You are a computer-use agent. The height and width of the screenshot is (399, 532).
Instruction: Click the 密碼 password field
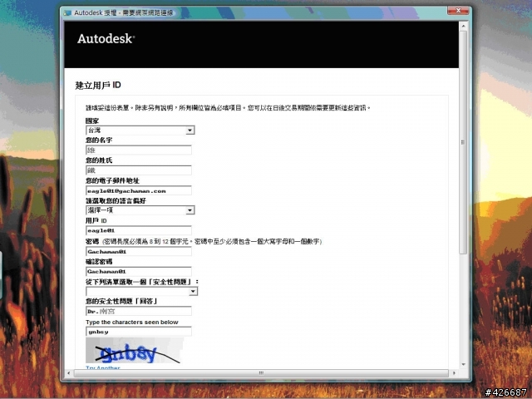139,251
